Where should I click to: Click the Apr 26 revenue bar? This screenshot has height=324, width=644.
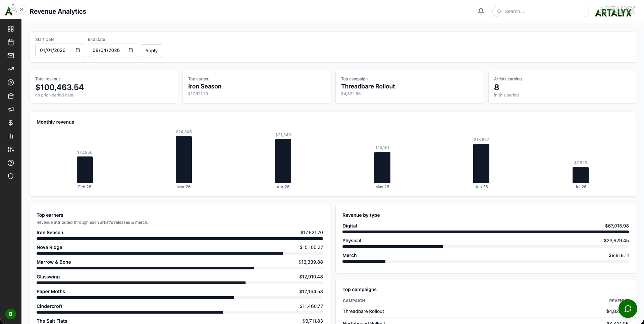(283, 161)
